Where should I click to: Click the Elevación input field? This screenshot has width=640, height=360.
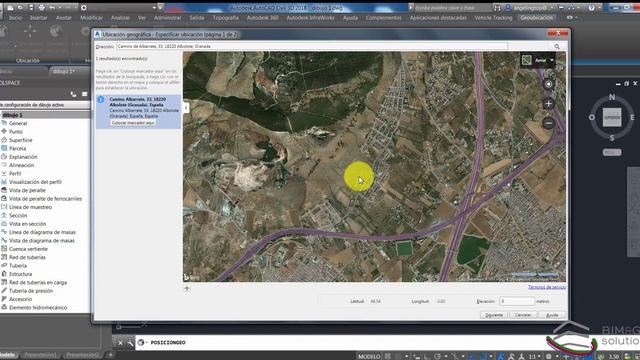point(517,301)
